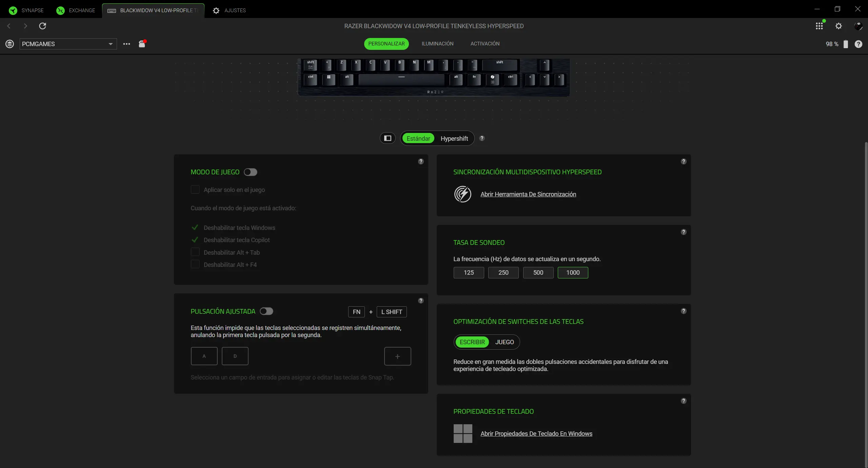Open settings gear in top right

[839, 26]
